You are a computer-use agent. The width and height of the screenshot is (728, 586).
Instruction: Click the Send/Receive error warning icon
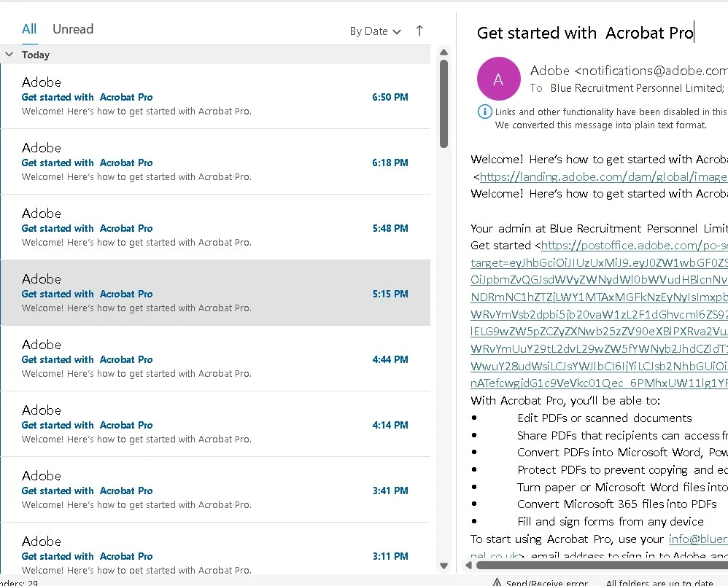point(497,582)
